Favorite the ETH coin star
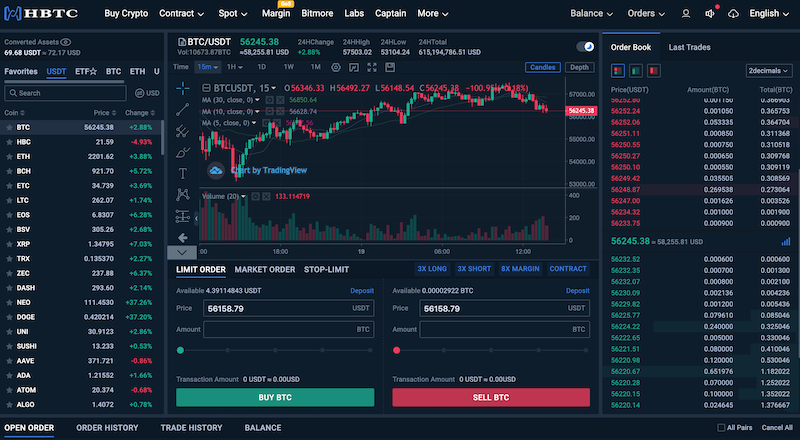The width and height of the screenshot is (800, 440). tap(9, 157)
